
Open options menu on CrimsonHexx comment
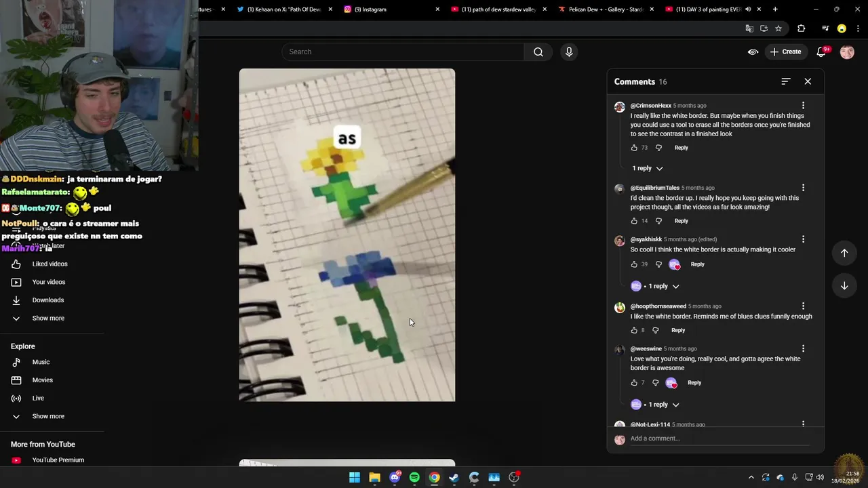[803, 105]
